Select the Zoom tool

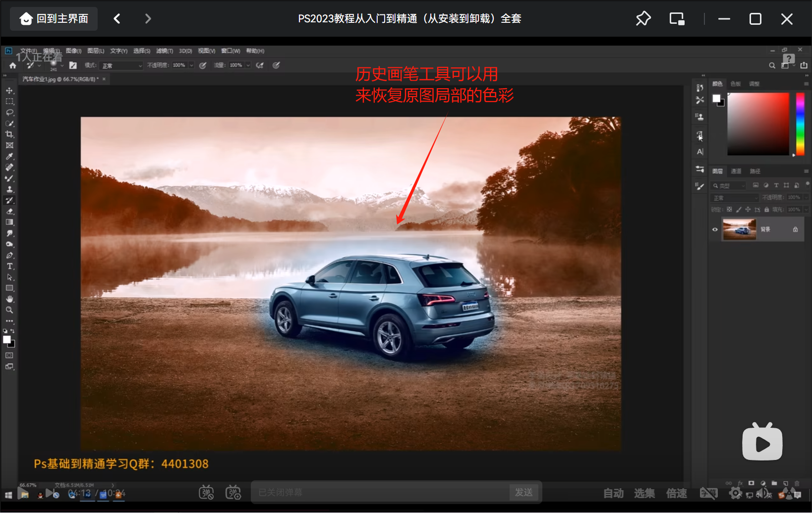point(9,310)
